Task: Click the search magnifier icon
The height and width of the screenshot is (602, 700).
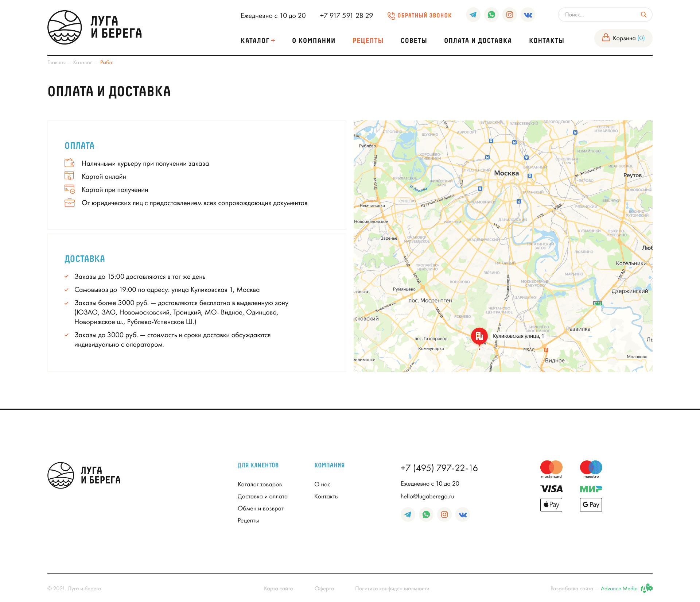Action: 643,15
